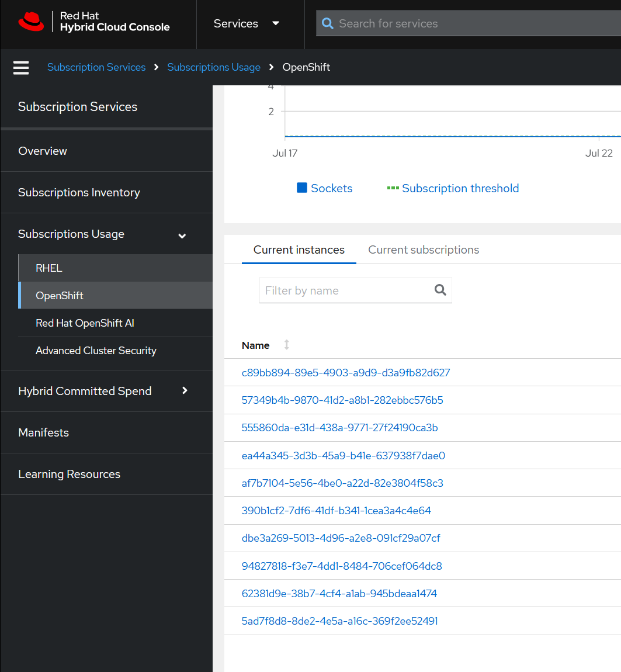The height and width of the screenshot is (672, 621).
Task: Click the OpenShift breadcrumb text
Action: [x=306, y=67]
